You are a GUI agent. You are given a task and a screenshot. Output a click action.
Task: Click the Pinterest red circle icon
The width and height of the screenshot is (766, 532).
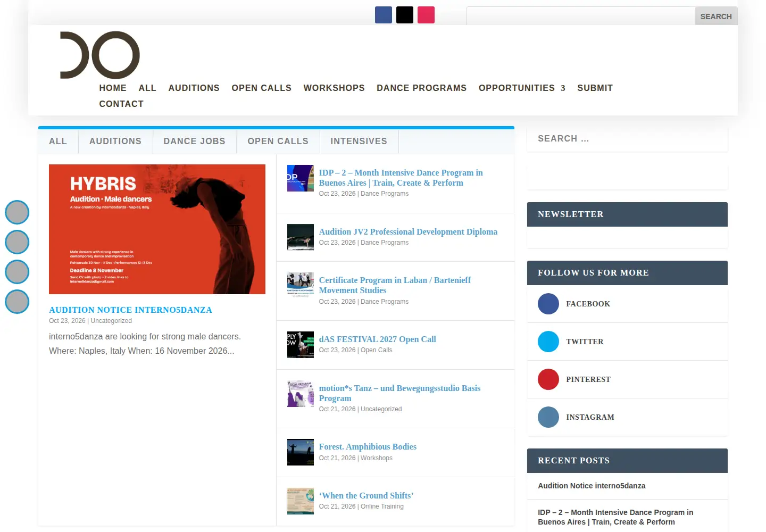[548, 379]
